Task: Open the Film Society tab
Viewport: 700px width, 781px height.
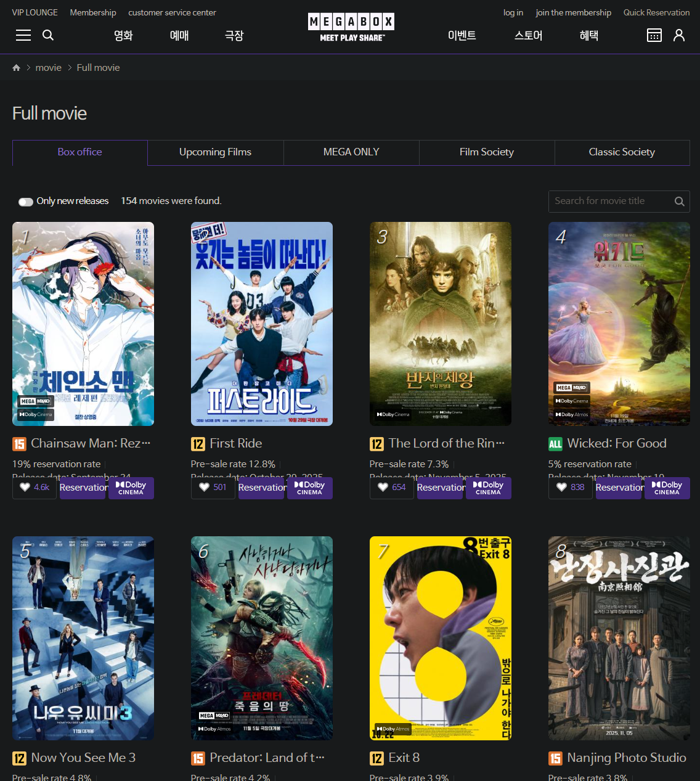Action: 487,152
